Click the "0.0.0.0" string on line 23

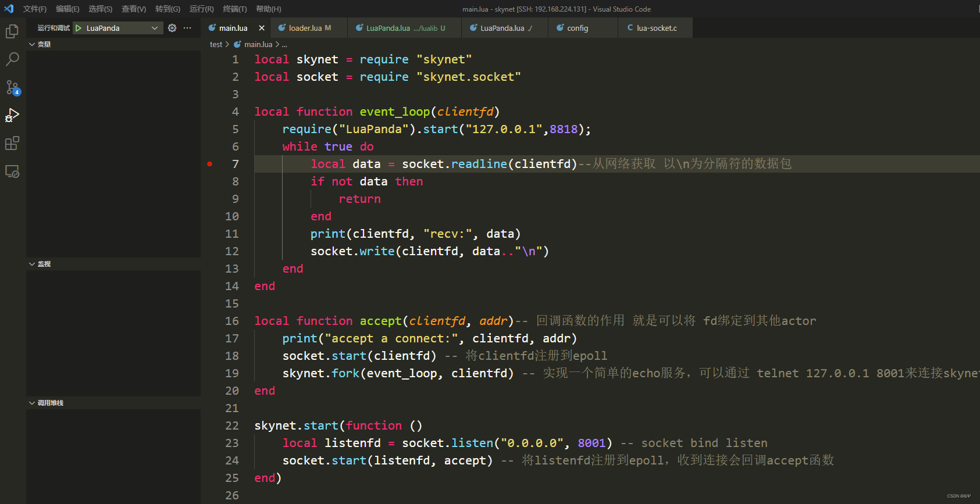tap(532, 443)
